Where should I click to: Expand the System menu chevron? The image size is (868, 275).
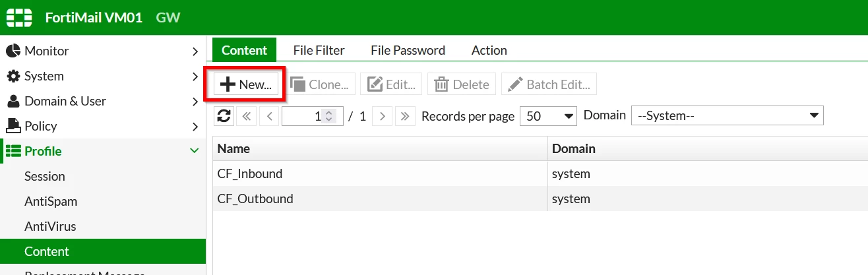coord(195,76)
